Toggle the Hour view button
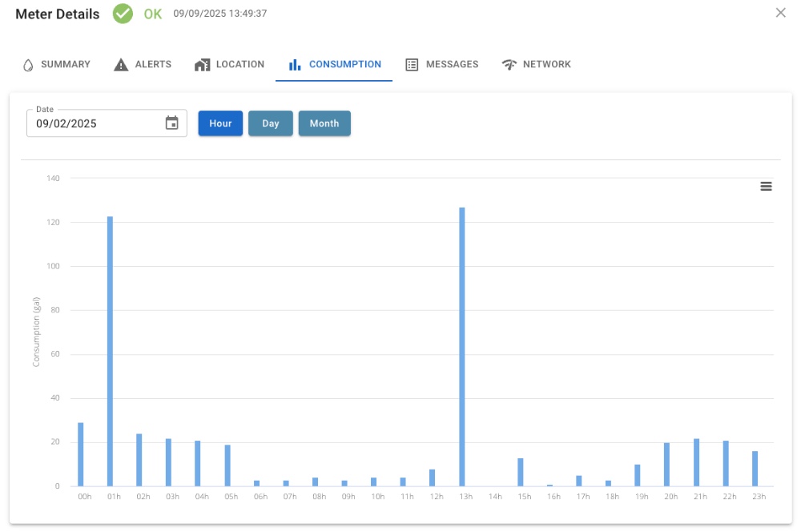 pos(220,123)
